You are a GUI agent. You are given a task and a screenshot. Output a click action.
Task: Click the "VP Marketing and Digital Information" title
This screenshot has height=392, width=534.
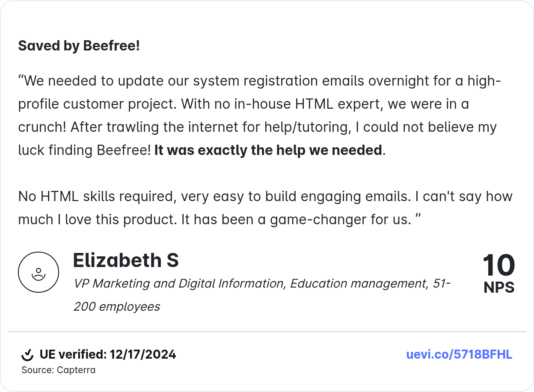point(179,283)
